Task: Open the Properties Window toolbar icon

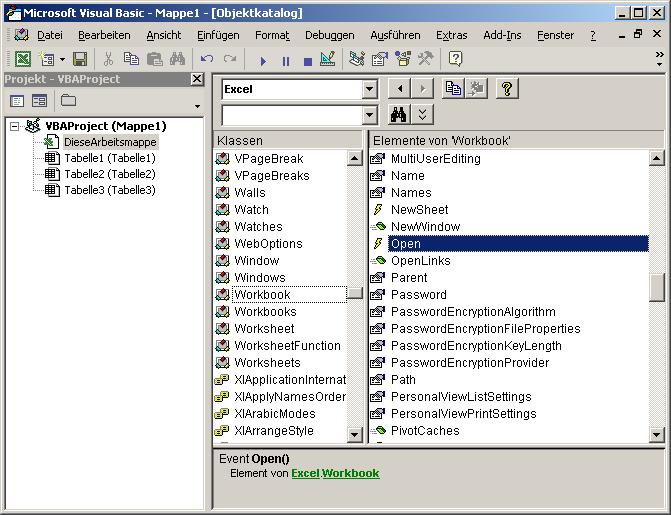Action: coord(379,59)
